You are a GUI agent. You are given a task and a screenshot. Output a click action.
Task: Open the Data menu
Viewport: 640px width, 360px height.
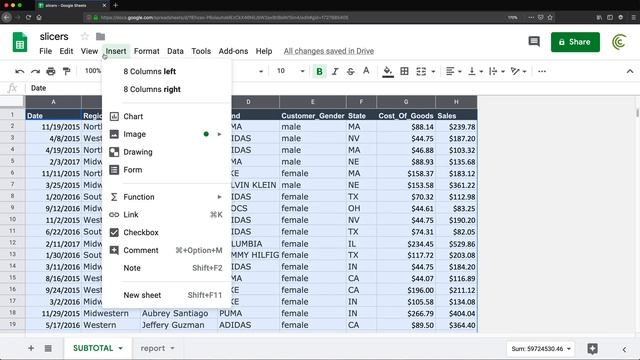(x=175, y=51)
